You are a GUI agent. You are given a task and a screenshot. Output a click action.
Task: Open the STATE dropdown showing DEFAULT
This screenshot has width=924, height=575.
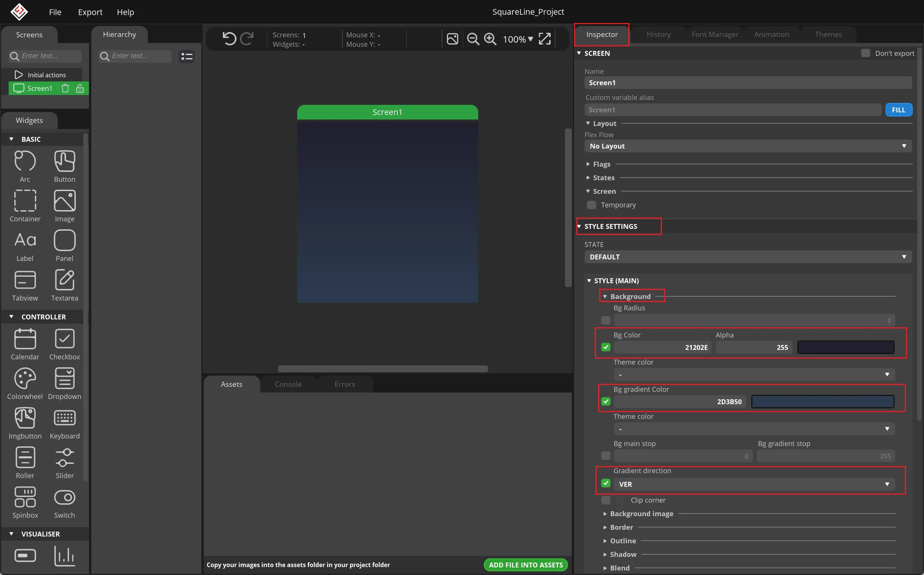click(748, 257)
